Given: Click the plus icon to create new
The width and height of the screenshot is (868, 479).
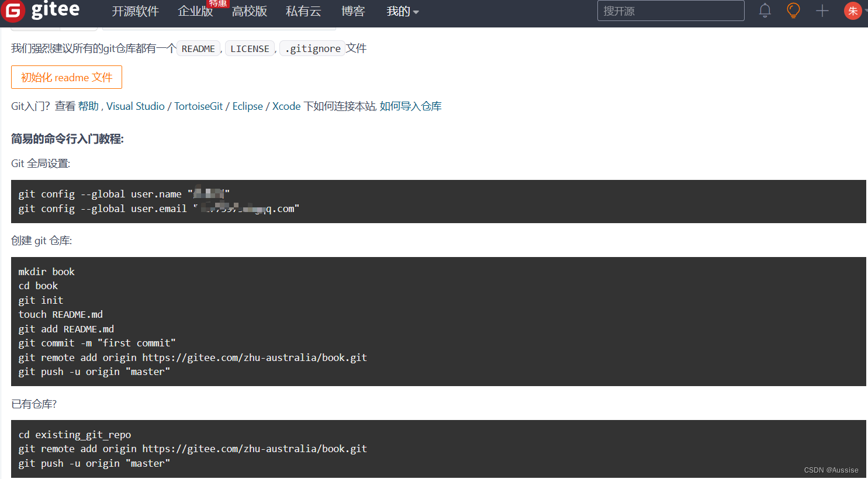Looking at the screenshot, I should 822,11.
